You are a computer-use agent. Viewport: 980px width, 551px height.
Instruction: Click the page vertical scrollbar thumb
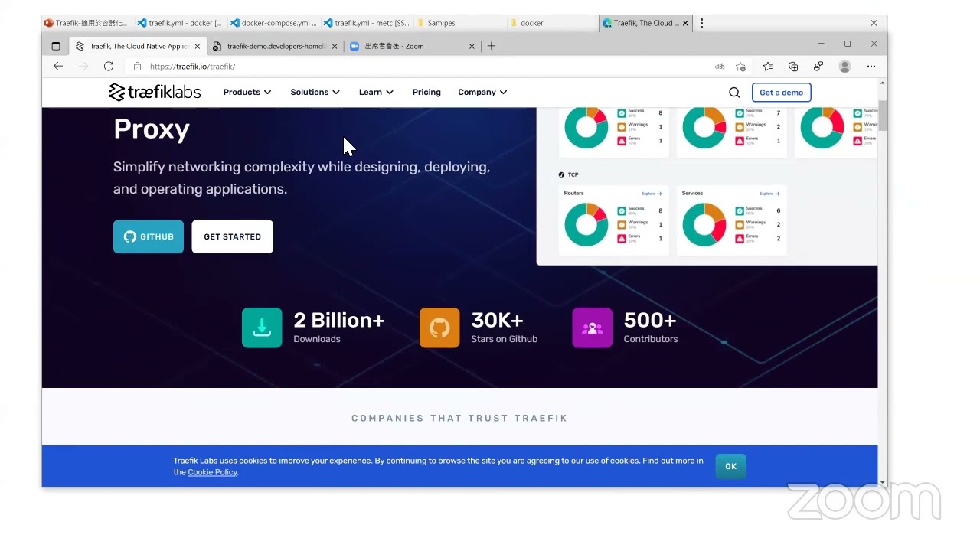883,115
